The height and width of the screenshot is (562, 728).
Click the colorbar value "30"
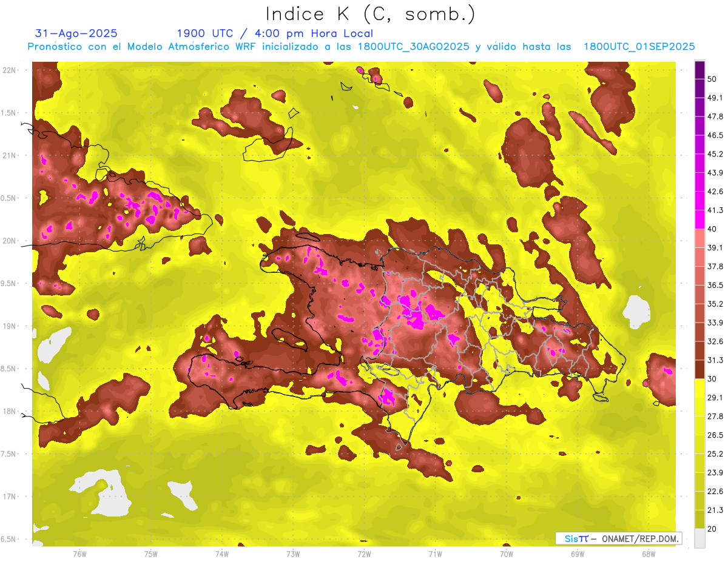(x=712, y=379)
